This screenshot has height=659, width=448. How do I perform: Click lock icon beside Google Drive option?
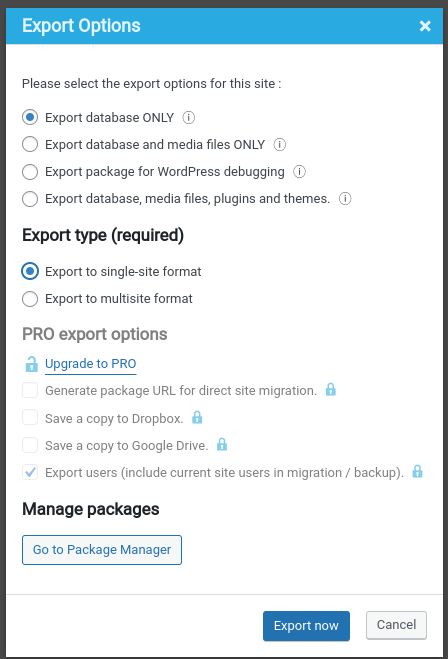(222, 444)
